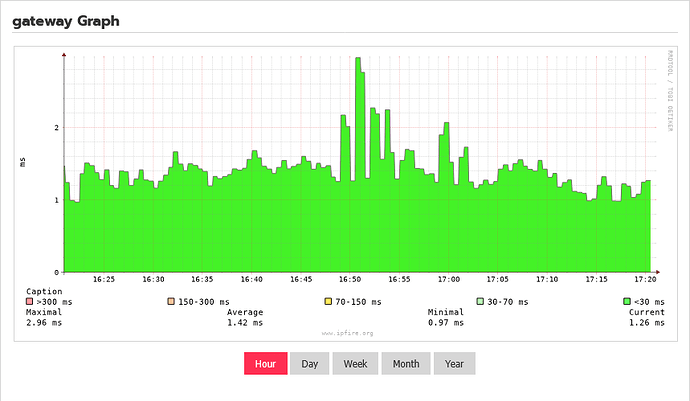The height and width of the screenshot is (401, 690).
Task: Click the 17:20 time axis label
Action: point(645,279)
